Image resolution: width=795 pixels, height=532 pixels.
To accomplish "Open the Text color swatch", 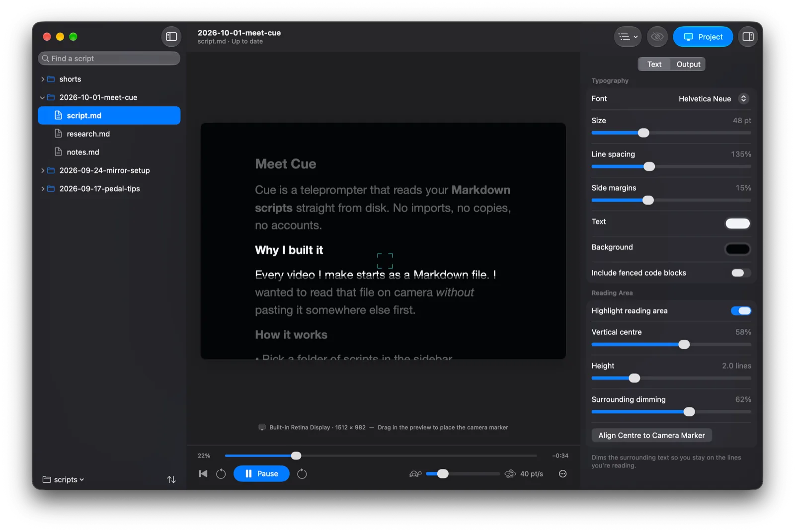I will click(x=737, y=224).
